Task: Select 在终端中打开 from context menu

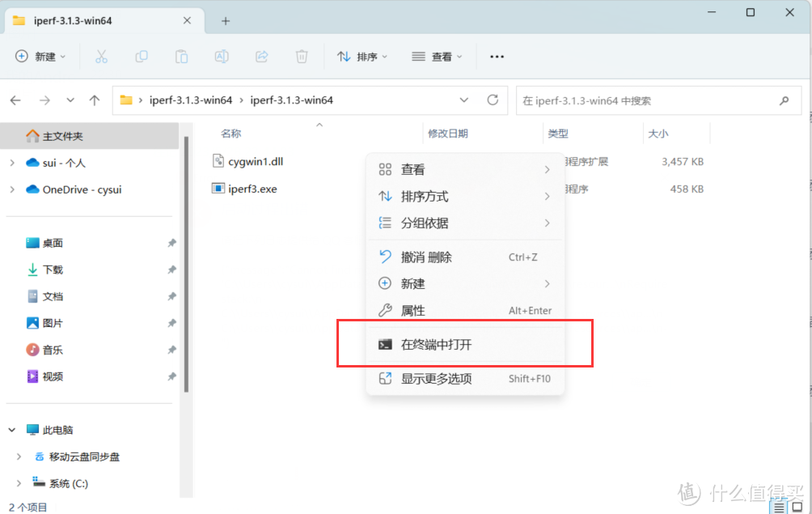Action: tap(437, 345)
